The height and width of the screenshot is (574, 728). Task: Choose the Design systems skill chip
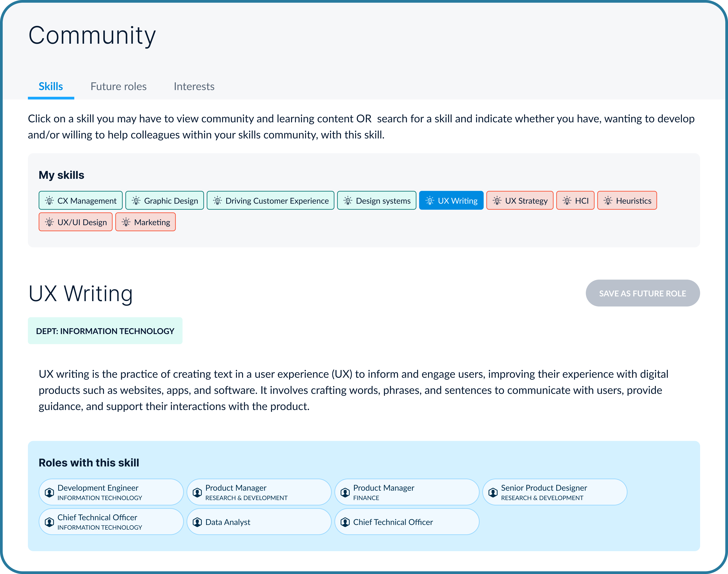377,201
